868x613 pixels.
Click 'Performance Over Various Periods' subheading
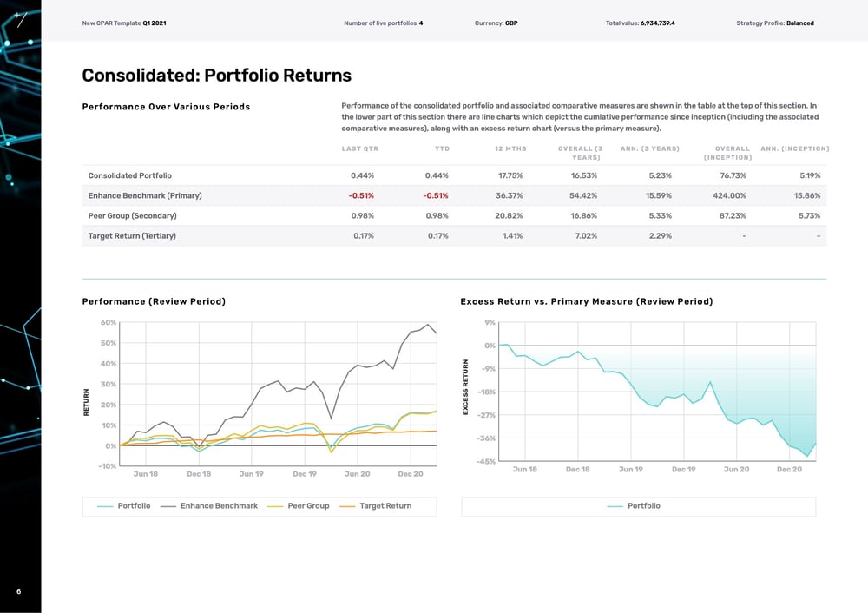pyautogui.click(x=166, y=107)
